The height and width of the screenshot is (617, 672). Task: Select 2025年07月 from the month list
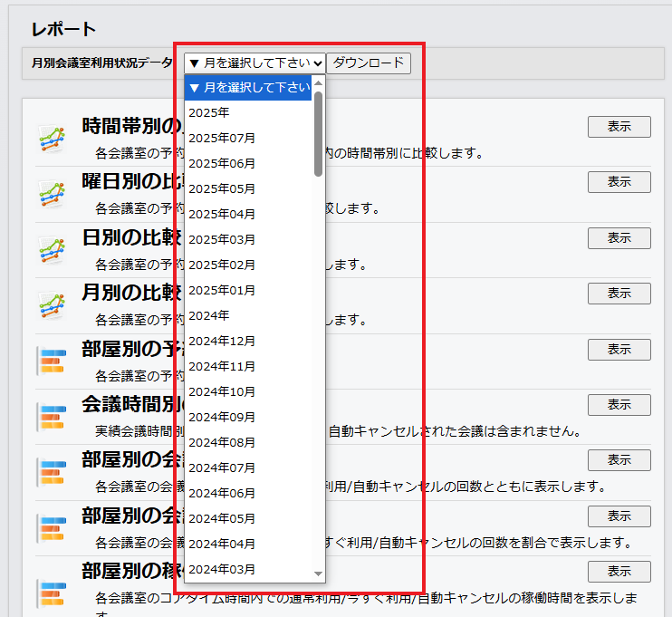(x=222, y=138)
